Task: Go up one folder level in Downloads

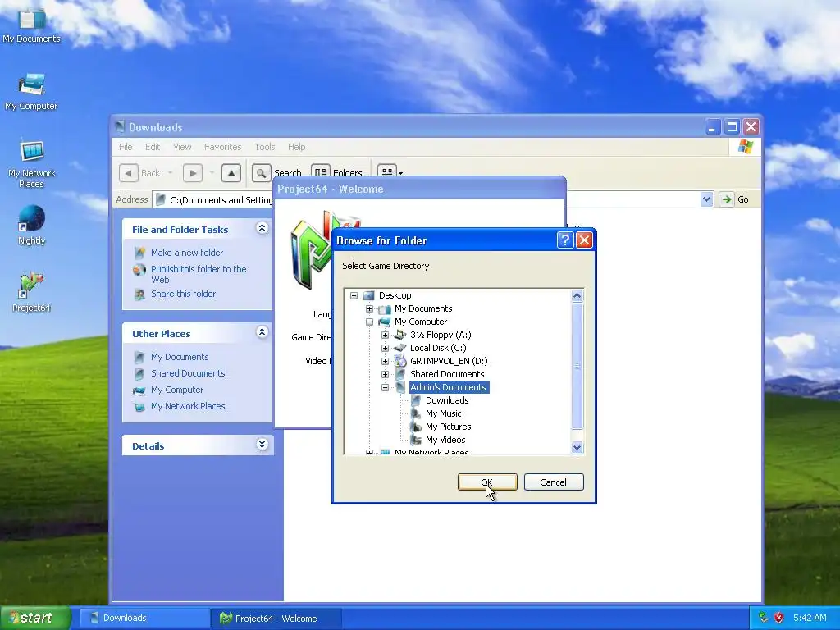Action: (231, 173)
